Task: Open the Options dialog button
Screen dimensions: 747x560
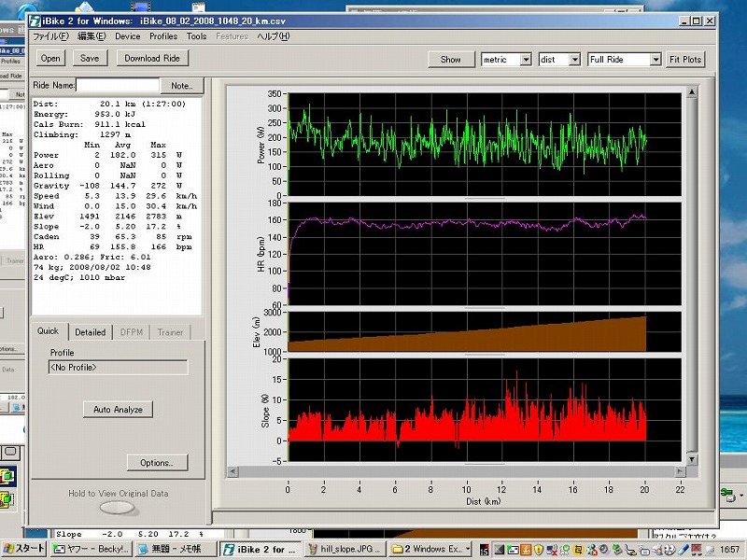Action: [x=156, y=462]
